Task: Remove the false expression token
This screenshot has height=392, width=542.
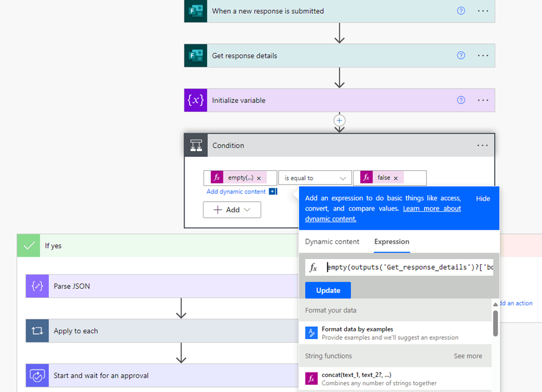Action: (x=396, y=178)
